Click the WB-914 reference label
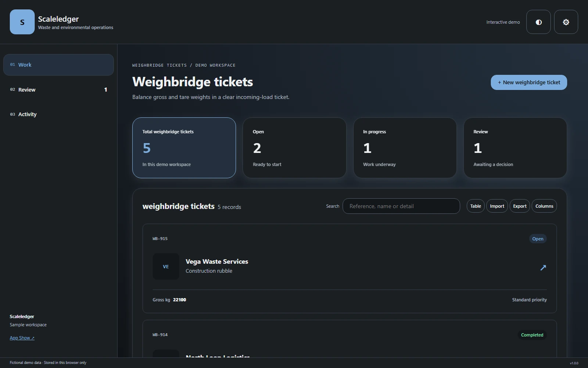 click(160, 335)
